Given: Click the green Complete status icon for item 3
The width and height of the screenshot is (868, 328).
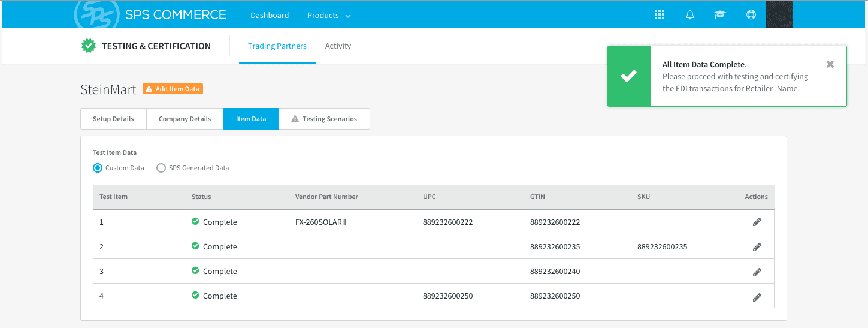Looking at the screenshot, I should point(195,270).
